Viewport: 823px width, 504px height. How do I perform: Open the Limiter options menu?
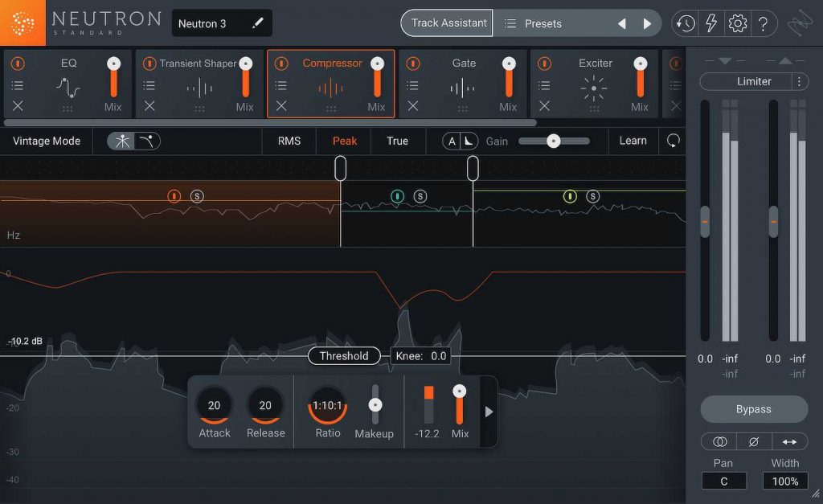800,81
